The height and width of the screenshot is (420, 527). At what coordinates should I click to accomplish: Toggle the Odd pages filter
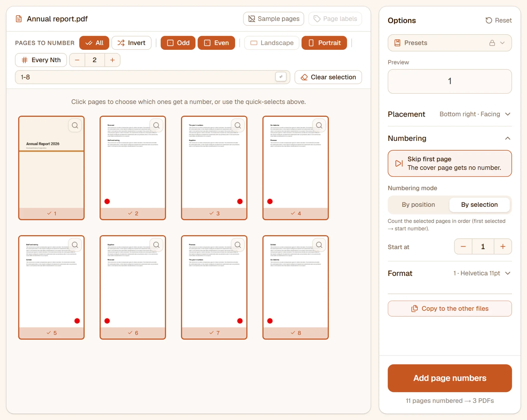(178, 43)
